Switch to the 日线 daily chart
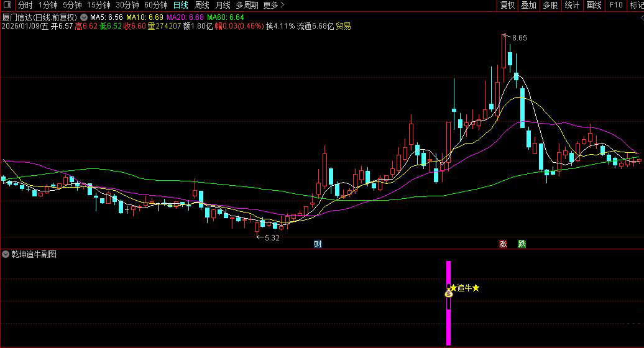Viewport: 644px width, 348px height. click(x=181, y=6)
